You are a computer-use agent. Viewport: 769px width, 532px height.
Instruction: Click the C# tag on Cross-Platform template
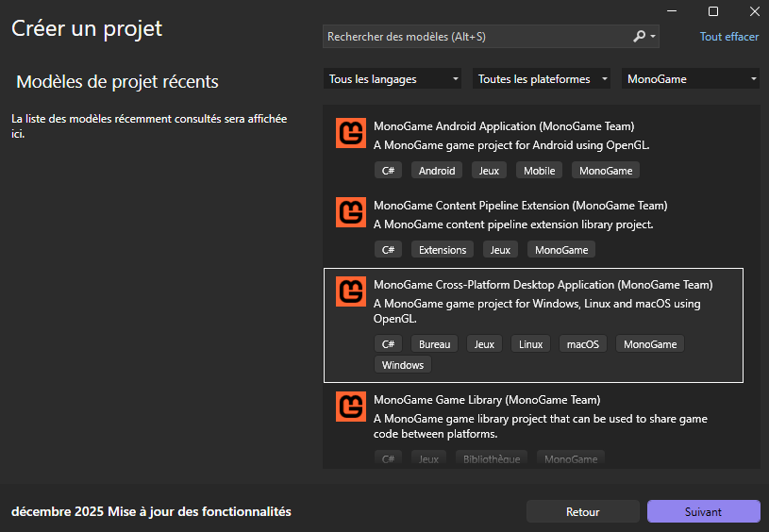388,344
